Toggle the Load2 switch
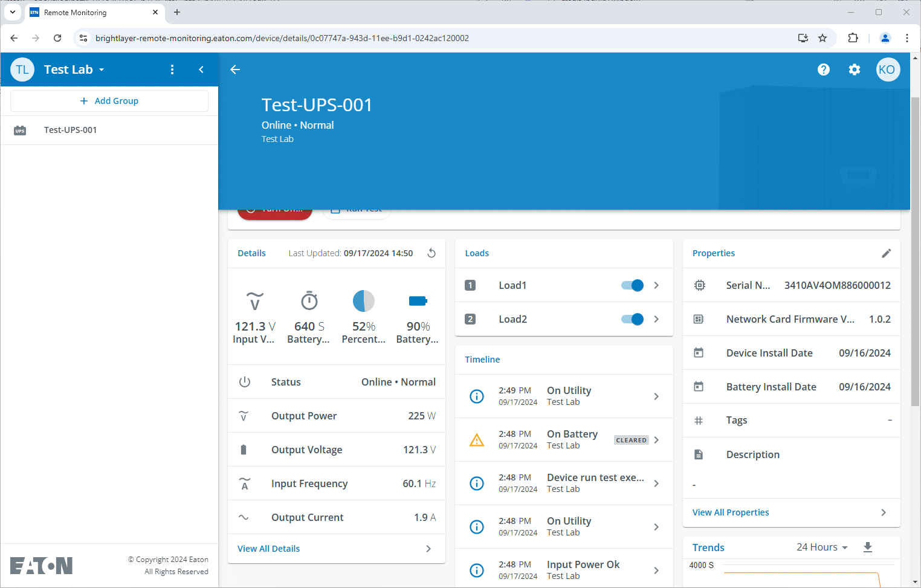 click(x=633, y=319)
